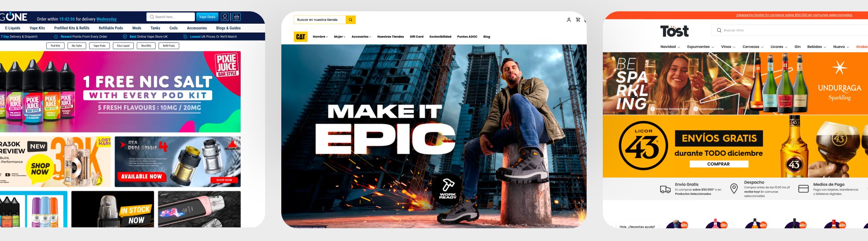868x241 pixels.
Task: Open Sostenibilidad page on CAT site
Action: pyautogui.click(x=440, y=37)
